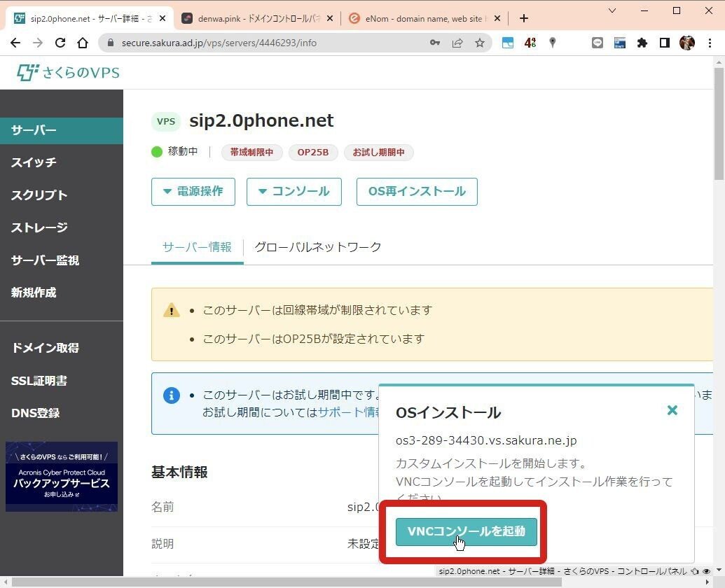Click the VNCコンソールを起動 button
Image resolution: width=725 pixels, height=588 pixels.
(x=466, y=531)
